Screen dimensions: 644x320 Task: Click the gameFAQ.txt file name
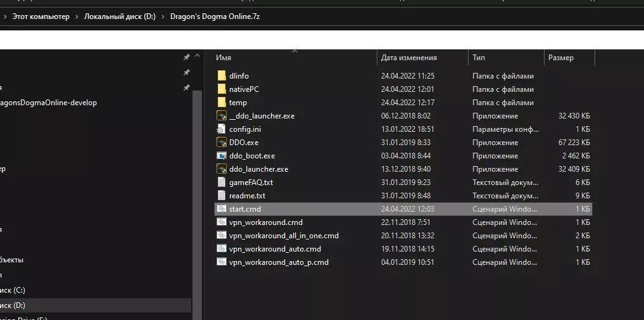251,182
